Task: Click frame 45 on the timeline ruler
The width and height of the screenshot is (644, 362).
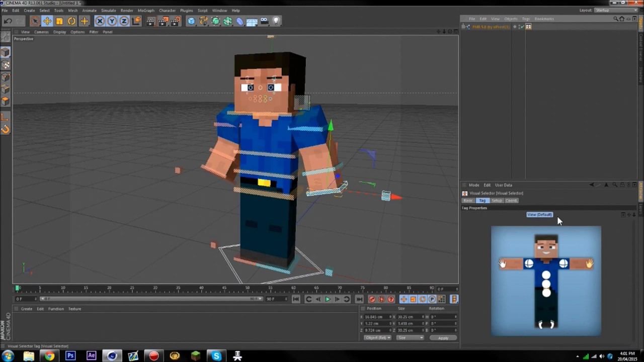Action: (x=224, y=288)
